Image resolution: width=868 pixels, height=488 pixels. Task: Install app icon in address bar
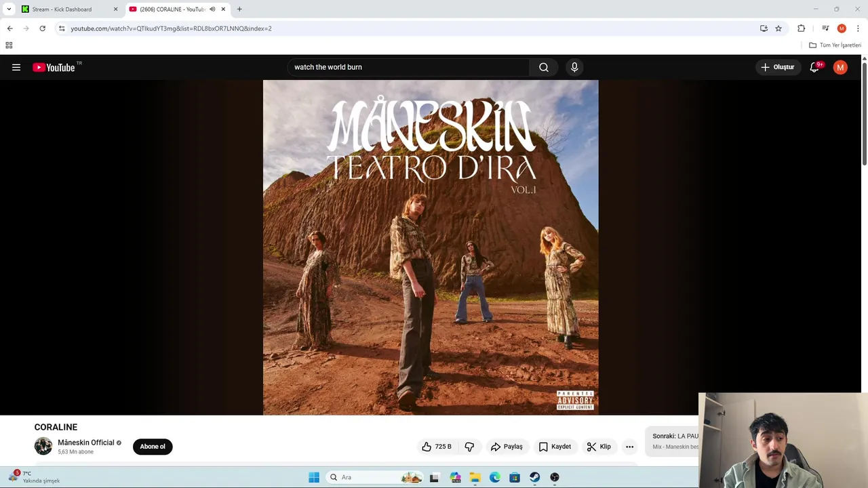click(x=764, y=28)
